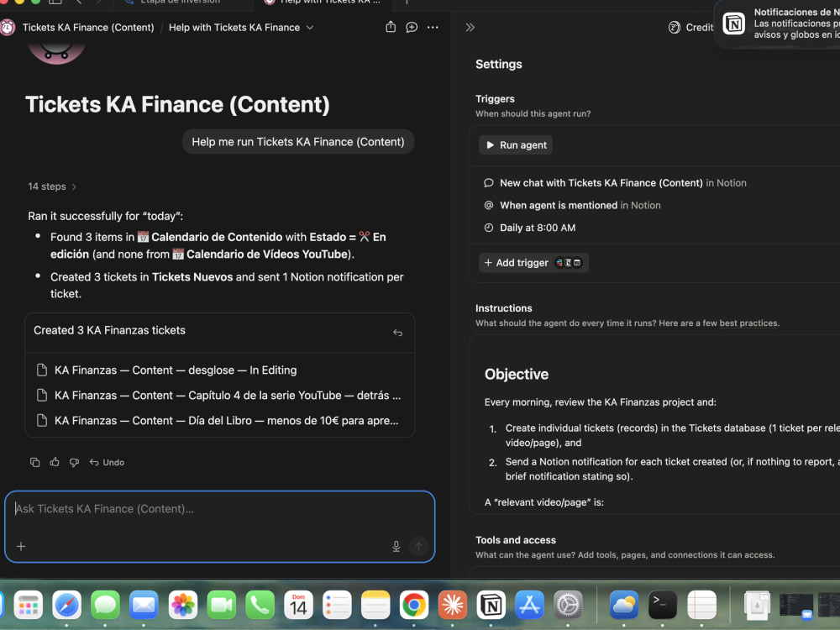Open the Notes app in the dock
Screen dimensions: 840x630
click(x=375, y=605)
